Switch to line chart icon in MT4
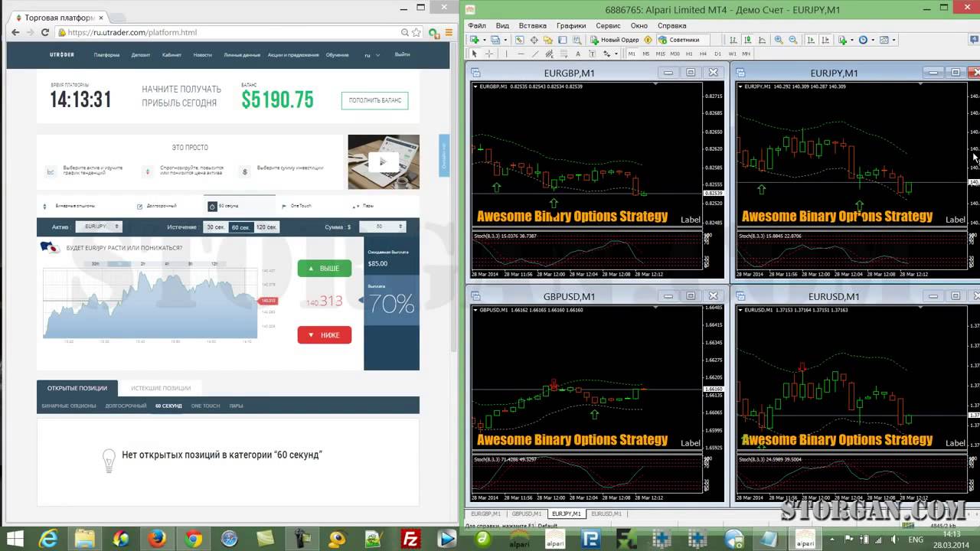 (763, 40)
